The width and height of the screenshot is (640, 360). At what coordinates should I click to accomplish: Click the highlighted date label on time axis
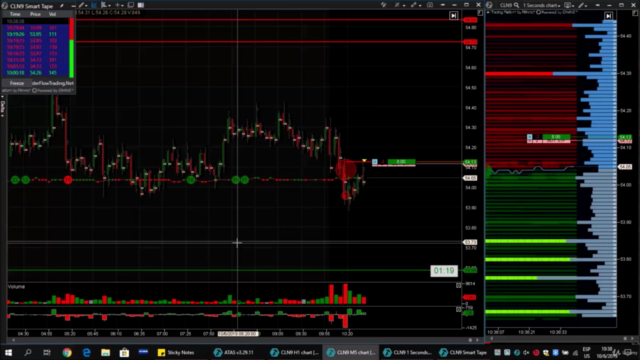point(238,333)
